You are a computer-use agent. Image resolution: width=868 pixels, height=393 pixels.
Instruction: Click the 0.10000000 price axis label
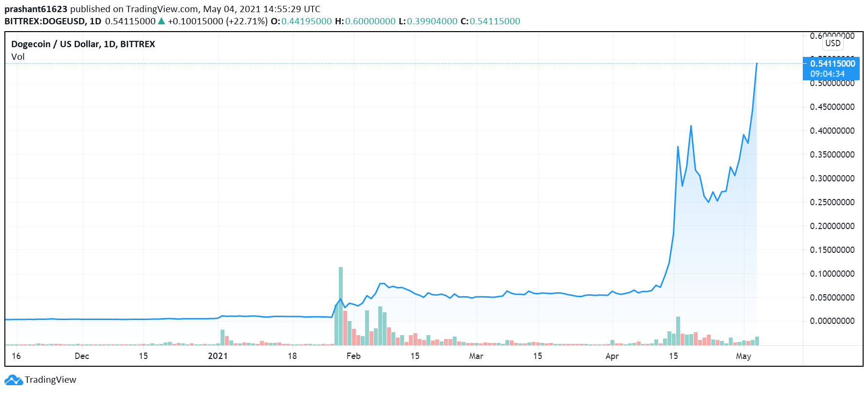tap(832, 274)
